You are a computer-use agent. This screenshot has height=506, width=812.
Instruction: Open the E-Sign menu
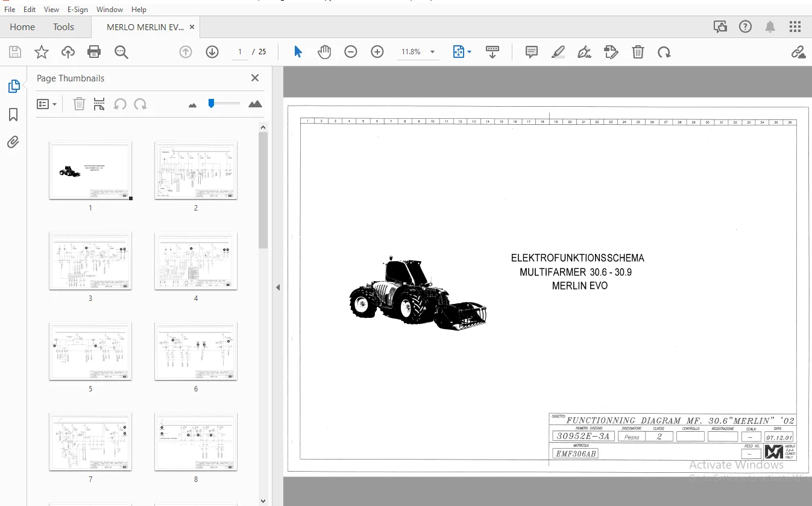click(78, 10)
